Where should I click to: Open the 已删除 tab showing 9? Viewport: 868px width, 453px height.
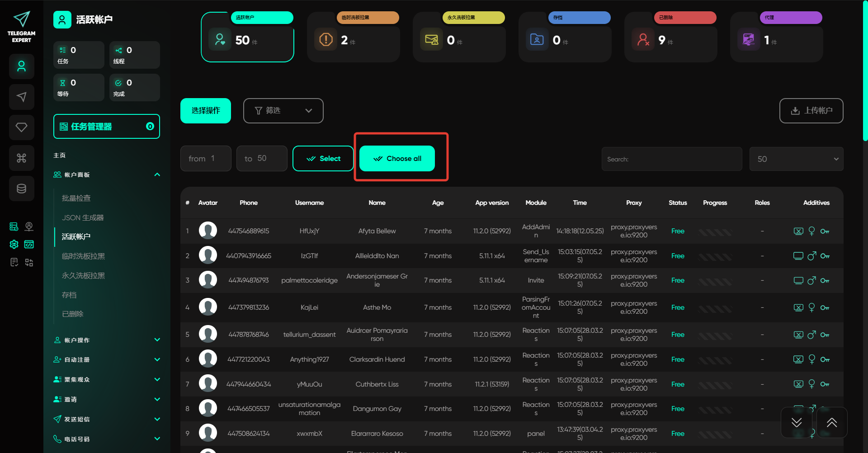coord(670,37)
